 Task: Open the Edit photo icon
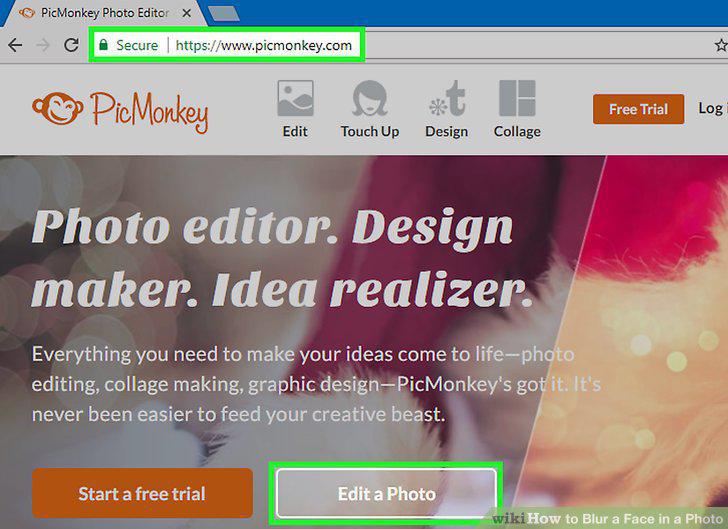(x=295, y=98)
